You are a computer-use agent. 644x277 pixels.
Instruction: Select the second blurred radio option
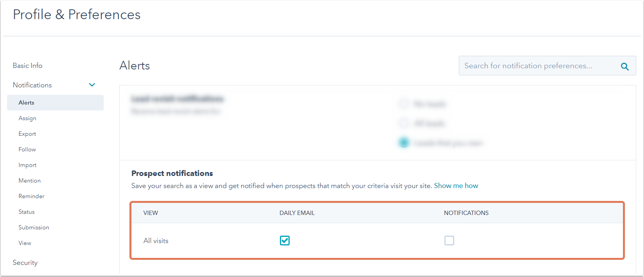404,123
